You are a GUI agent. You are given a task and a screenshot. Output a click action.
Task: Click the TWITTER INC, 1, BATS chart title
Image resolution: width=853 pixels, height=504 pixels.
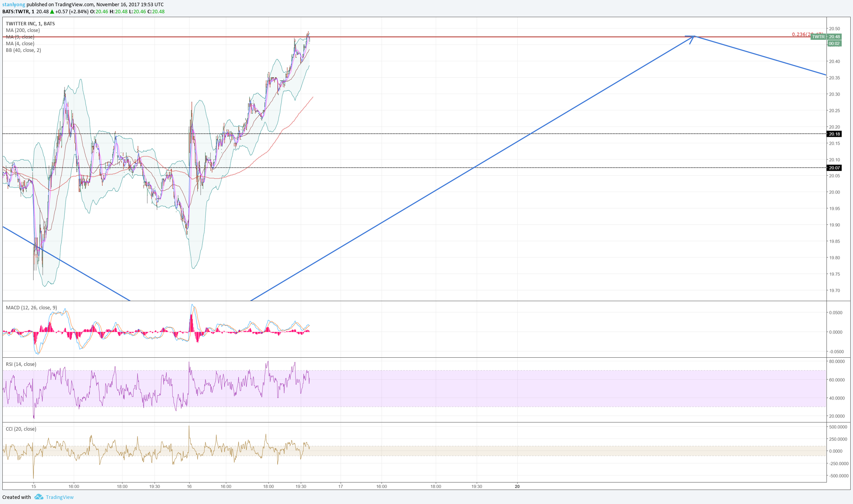coord(30,23)
